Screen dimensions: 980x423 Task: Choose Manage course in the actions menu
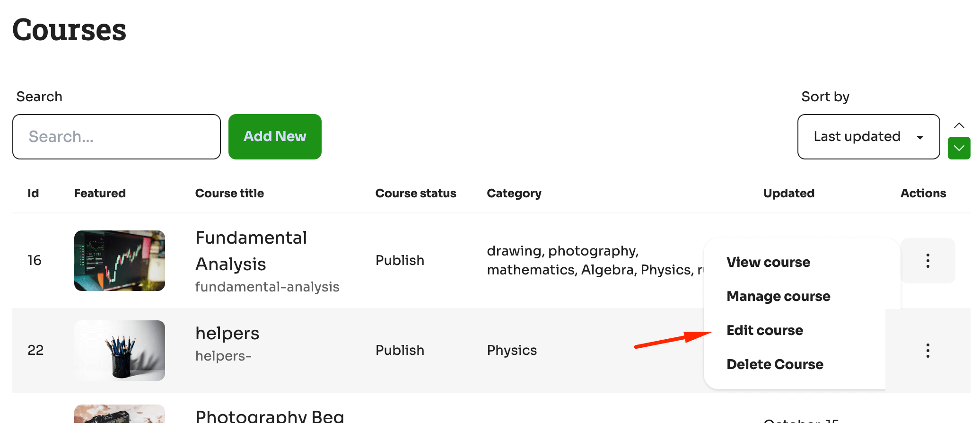[778, 296]
